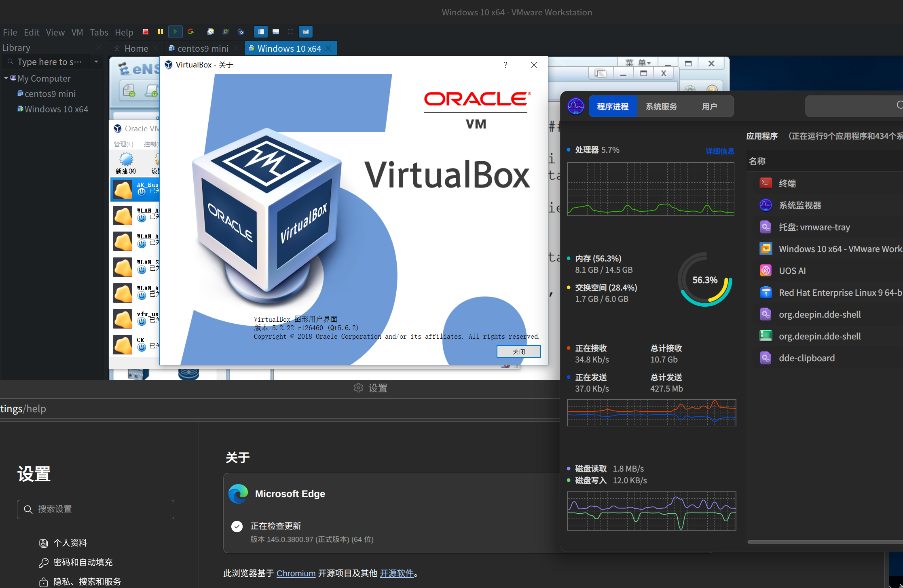Open the library search dropdown arrow
The height and width of the screenshot is (588, 903).
click(x=96, y=62)
